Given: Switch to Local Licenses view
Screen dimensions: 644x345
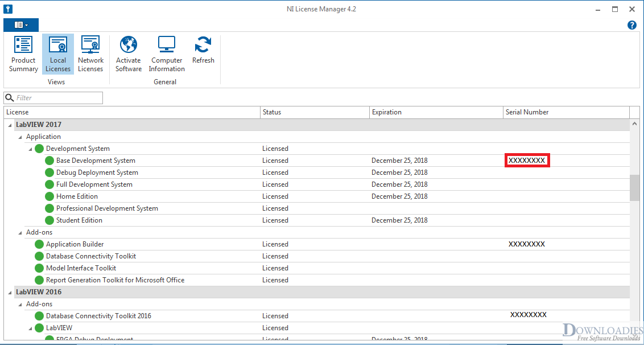Looking at the screenshot, I should 58,54.
